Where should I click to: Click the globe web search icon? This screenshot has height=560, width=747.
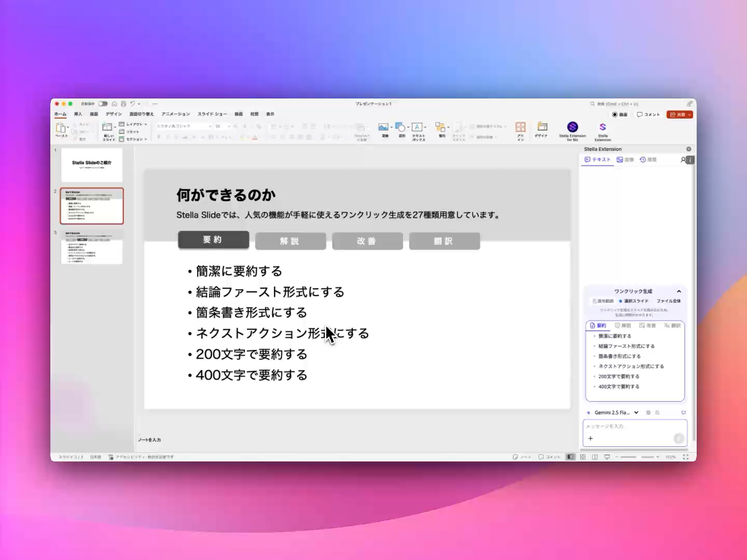[648, 413]
